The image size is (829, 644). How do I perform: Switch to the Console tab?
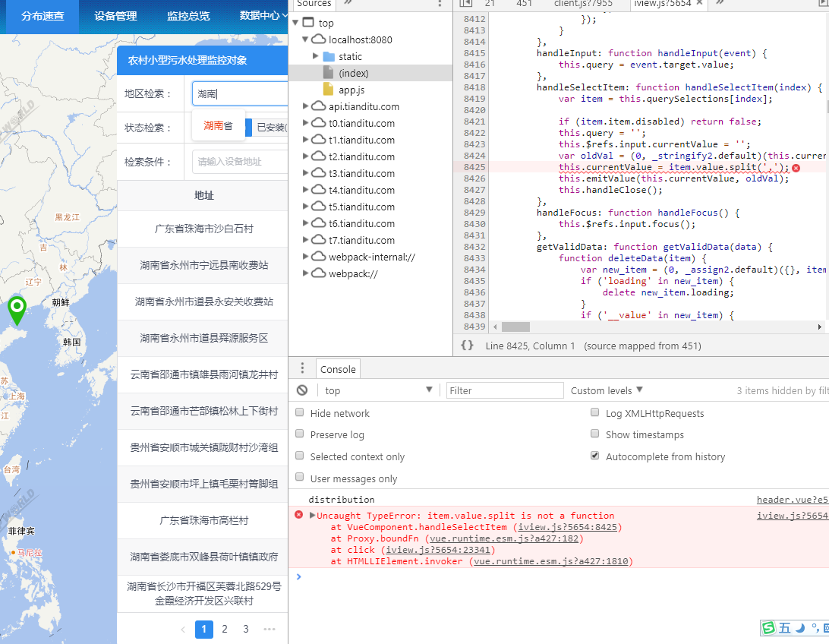click(338, 368)
